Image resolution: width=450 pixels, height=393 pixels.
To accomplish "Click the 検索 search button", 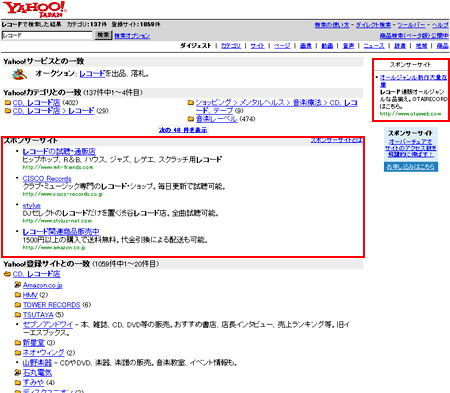I will coord(103,35).
